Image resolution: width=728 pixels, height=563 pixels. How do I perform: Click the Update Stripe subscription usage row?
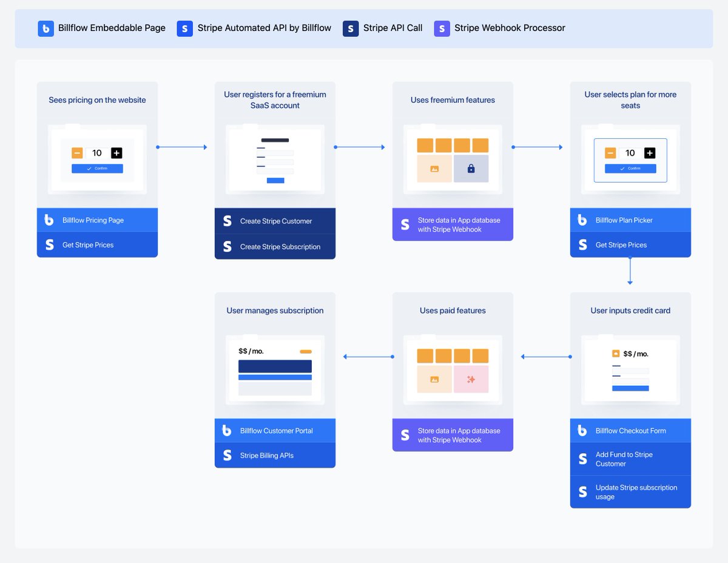[630, 492]
